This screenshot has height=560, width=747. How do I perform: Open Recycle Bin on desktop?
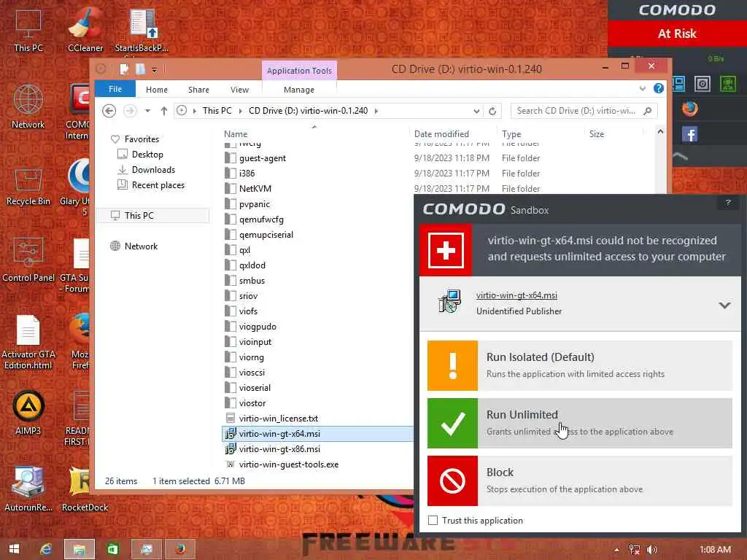tap(28, 184)
